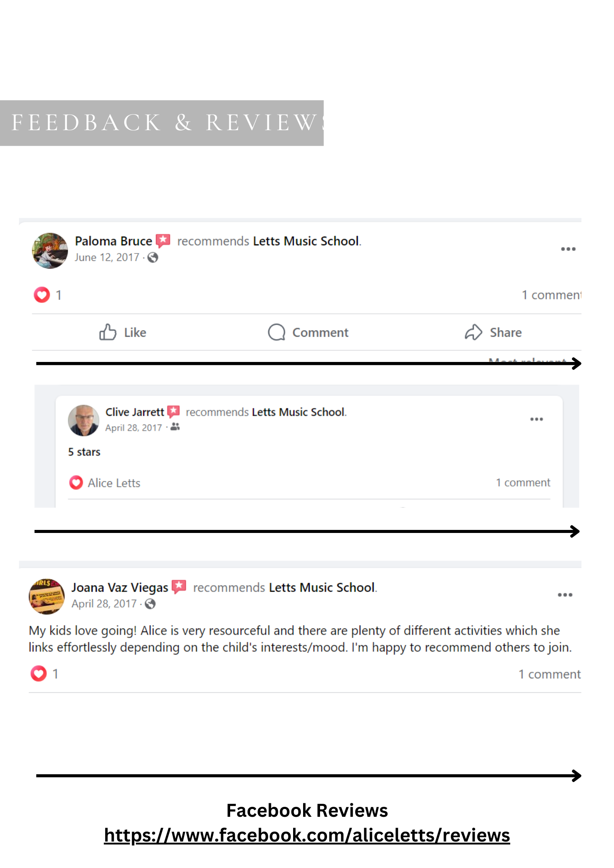The image size is (614, 868).
Task: Open Joana Vaz Viegas's profile picture
Action: click(47, 596)
